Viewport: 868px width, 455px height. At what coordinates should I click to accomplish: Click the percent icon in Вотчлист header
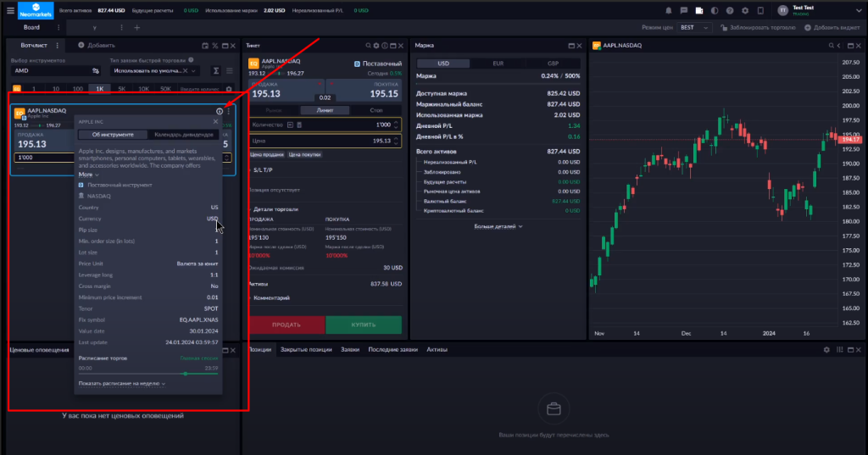[214, 46]
